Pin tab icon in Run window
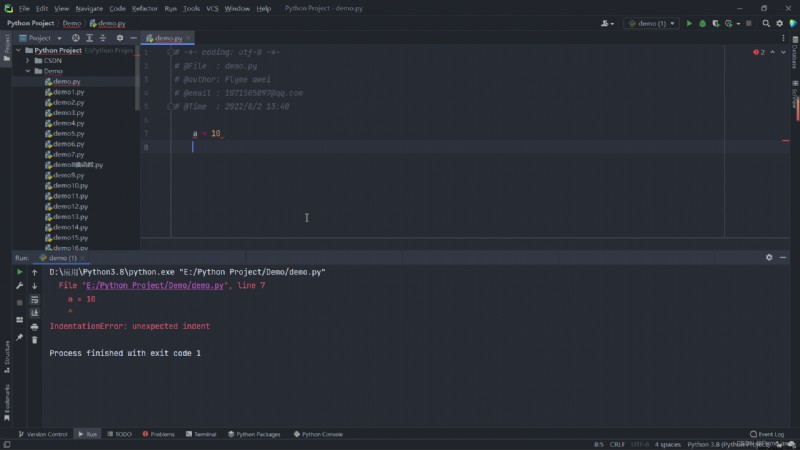 click(x=19, y=337)
